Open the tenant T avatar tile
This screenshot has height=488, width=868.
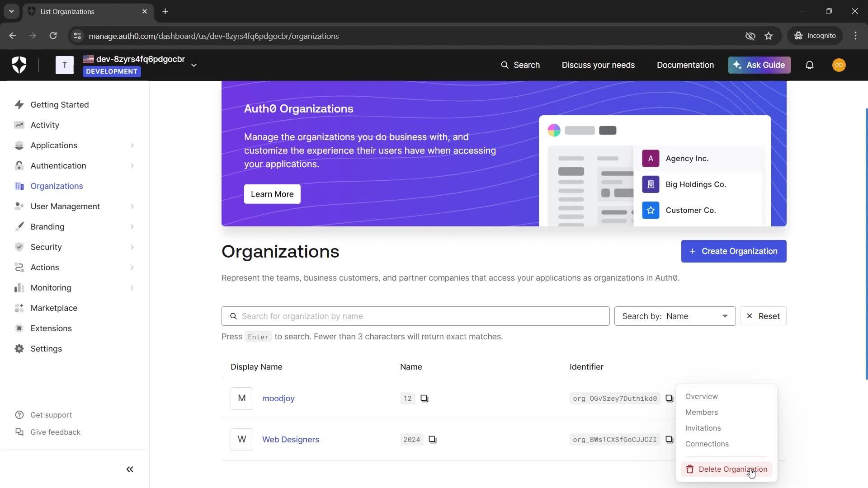point(65,65)
